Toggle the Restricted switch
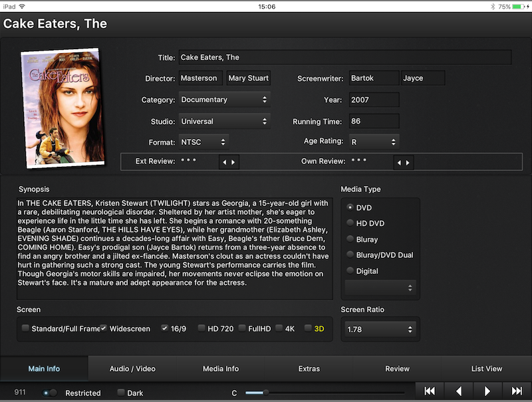Image resolution: width=532 pixels, height=402 pixels. (x=50, y=393)
